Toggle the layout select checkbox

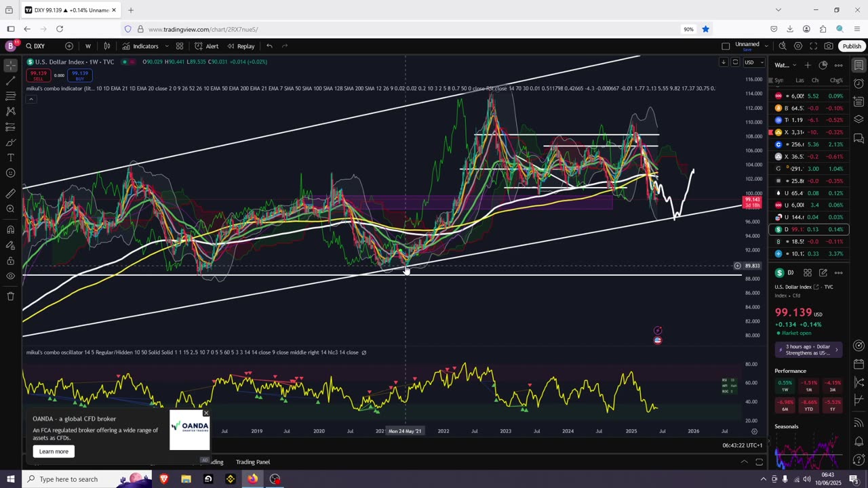click(726, 46)
